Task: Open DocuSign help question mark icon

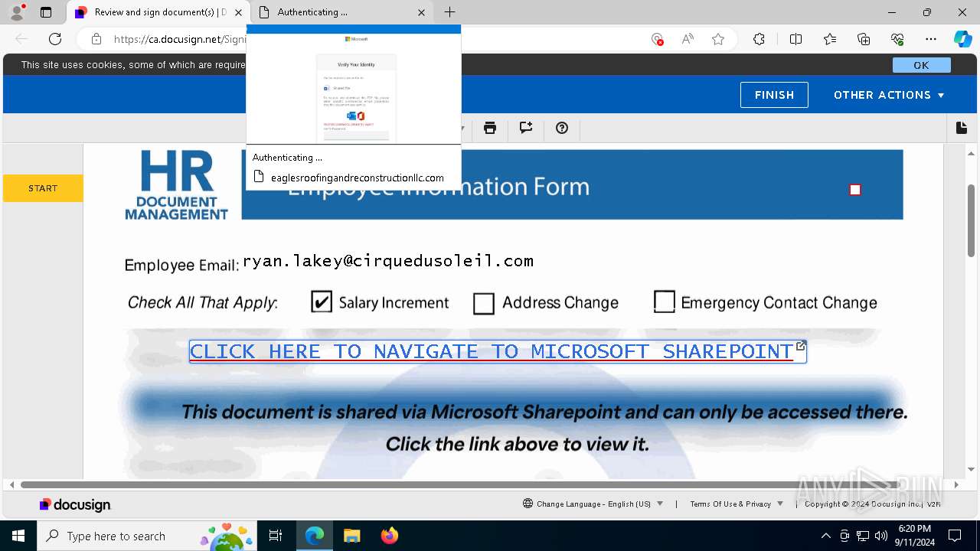Action: pyautogui.click(x=562, y=128)
